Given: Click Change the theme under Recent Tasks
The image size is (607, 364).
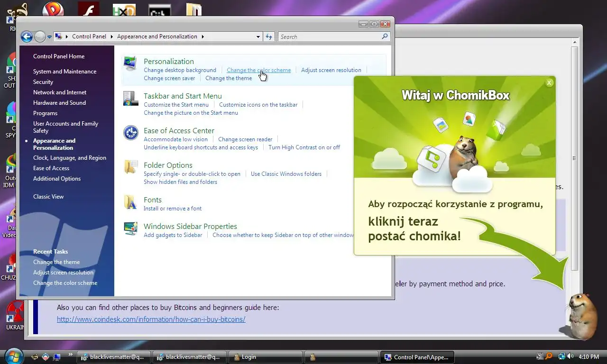Looking at the screenshot, I should (x=56, y=262).
